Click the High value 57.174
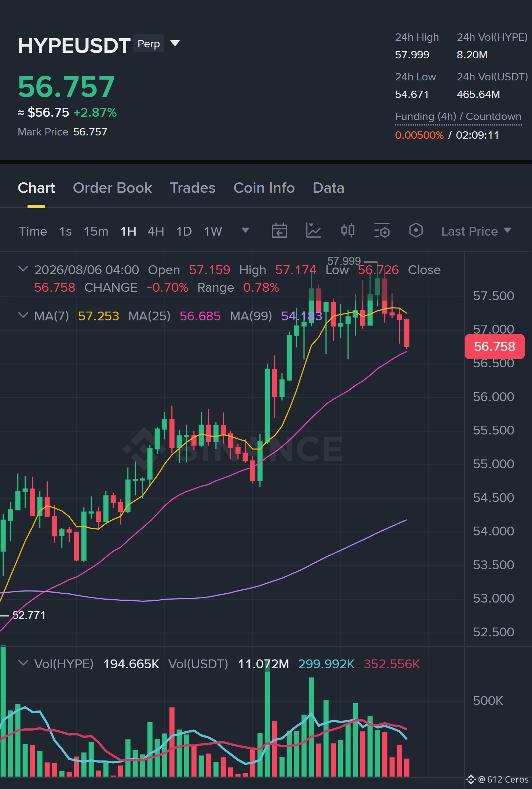 [x=296, y=270]
